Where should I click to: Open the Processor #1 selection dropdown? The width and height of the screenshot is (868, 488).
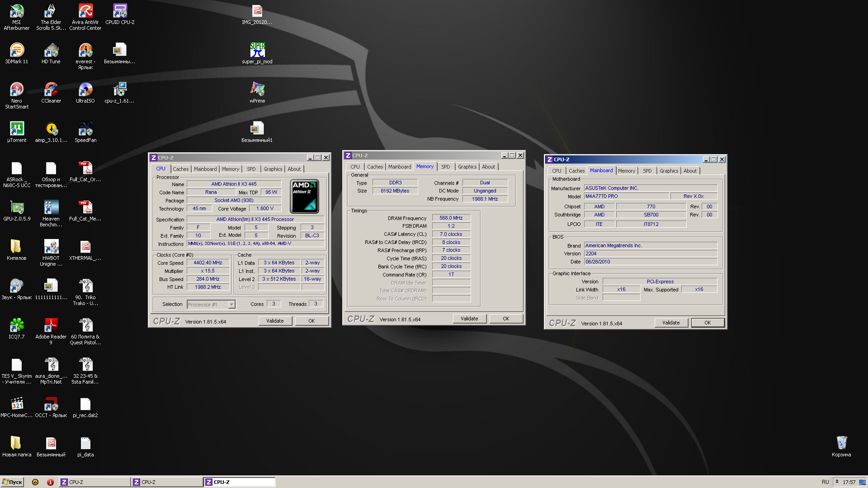(x=211, y=304)
